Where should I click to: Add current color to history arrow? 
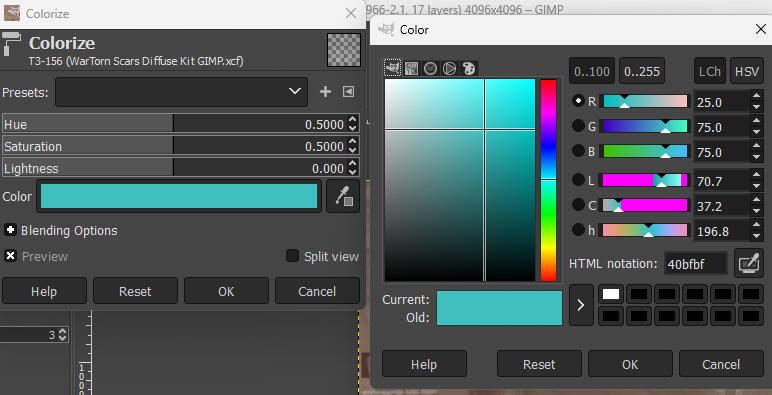[x=581, y=305]
